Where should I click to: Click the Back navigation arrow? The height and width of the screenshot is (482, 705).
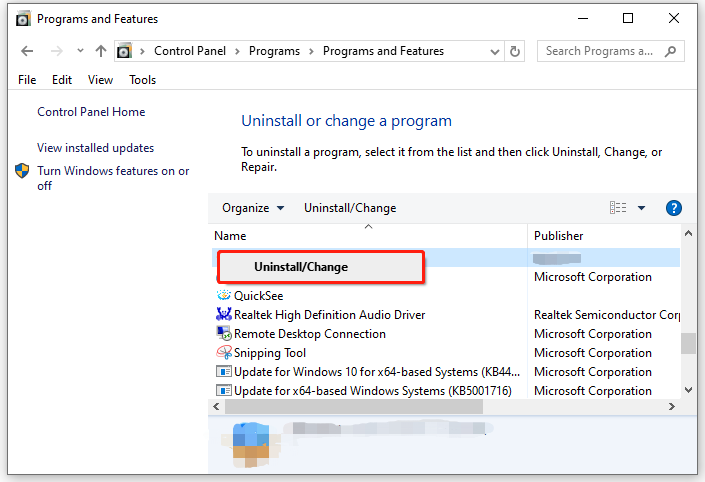tap(27, 51)
